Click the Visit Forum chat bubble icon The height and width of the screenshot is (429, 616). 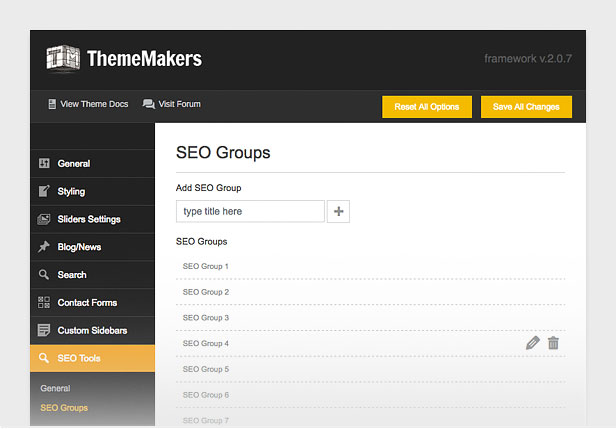coord(149,104)
